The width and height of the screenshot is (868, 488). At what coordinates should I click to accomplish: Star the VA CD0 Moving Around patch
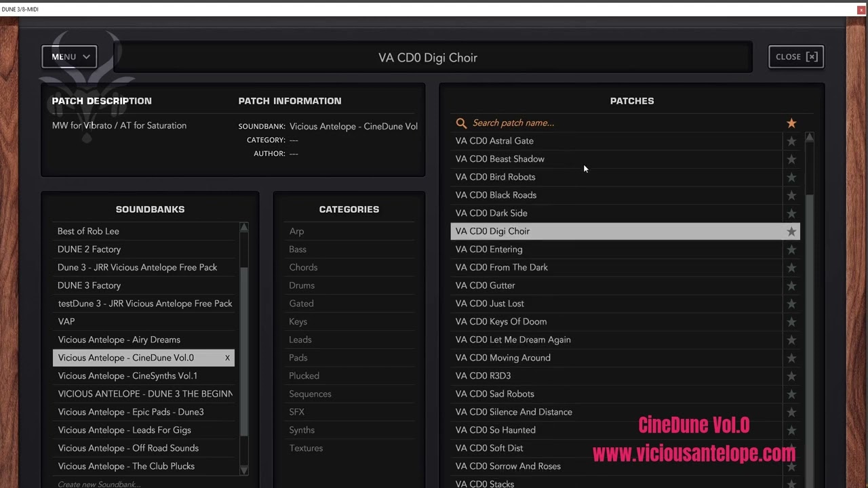pos(791,358)
